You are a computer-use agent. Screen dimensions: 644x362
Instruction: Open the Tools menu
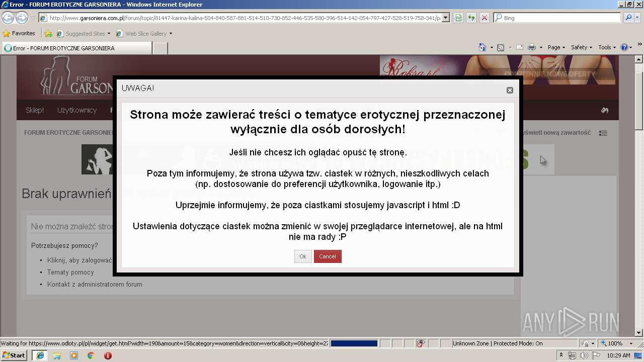coord(607,47)
